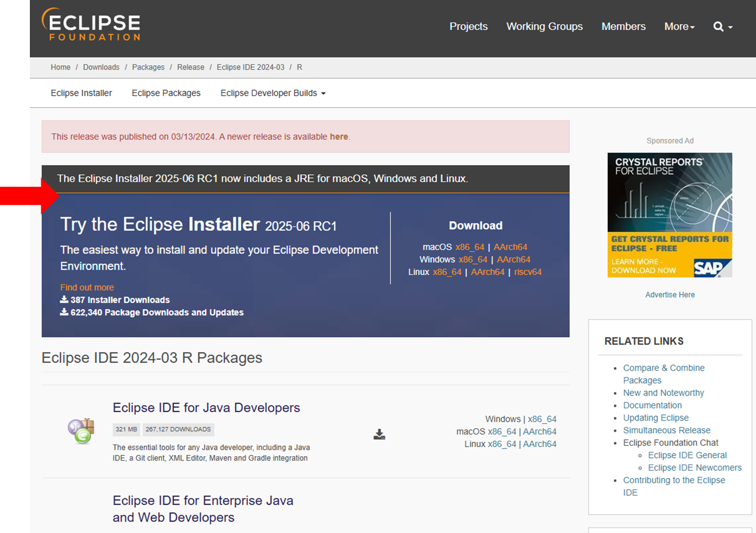Download Java Developers package for macOS AArch64
This screenshot has width=756, height=533.
(539, 432)
